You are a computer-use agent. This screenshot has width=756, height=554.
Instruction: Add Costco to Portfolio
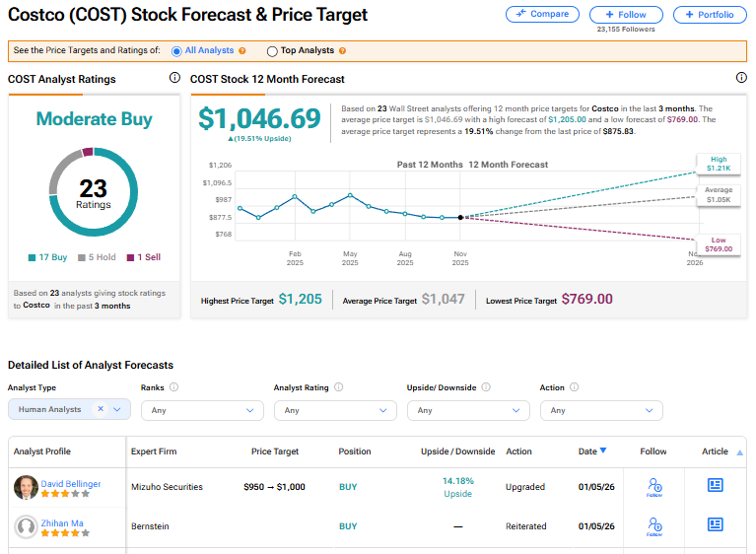tap(710, 15)
